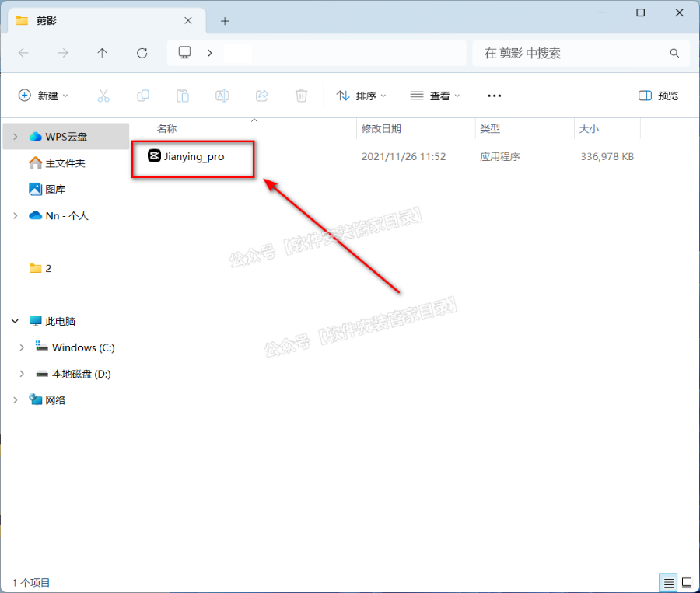Collapse the 此电脑 tree node
The height and width of the screenshot is (593, 700).
16,321
